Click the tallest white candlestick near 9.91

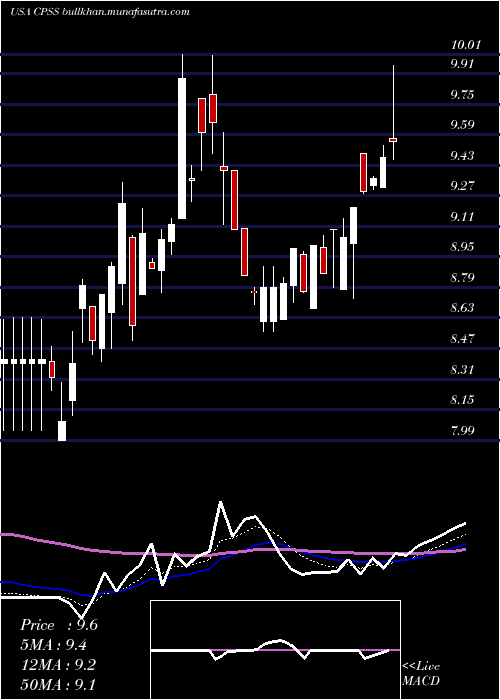coord(182,148)
